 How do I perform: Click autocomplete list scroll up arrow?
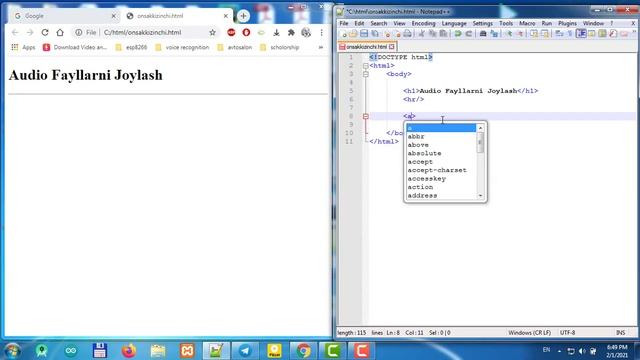(480, 128)
